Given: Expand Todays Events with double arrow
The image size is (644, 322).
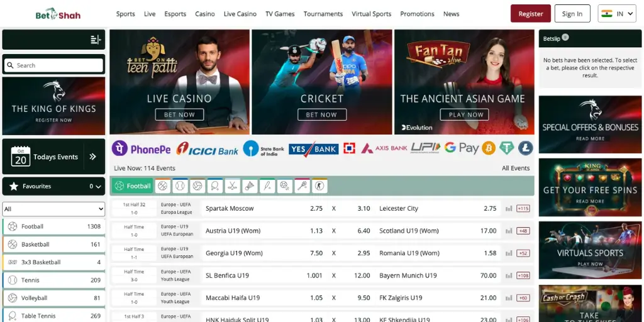Looking at the screenshot, I should [93, 157].
